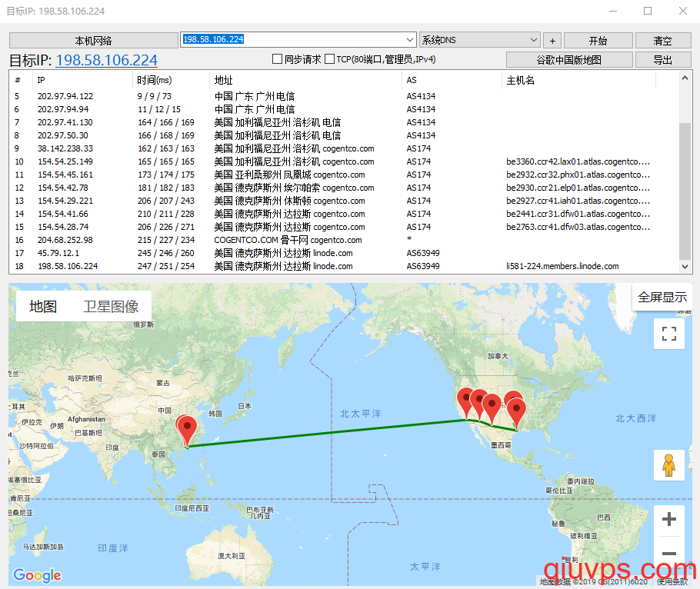This screenshot has width=700, height=589.
Task: Zoom out the map with minus icon
Action: coord(668,554)
